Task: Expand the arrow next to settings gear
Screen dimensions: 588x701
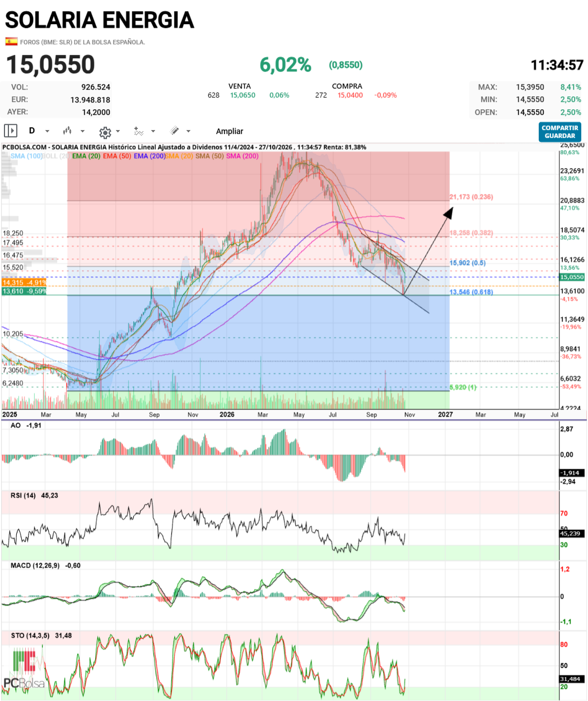Action: [118, 132]
